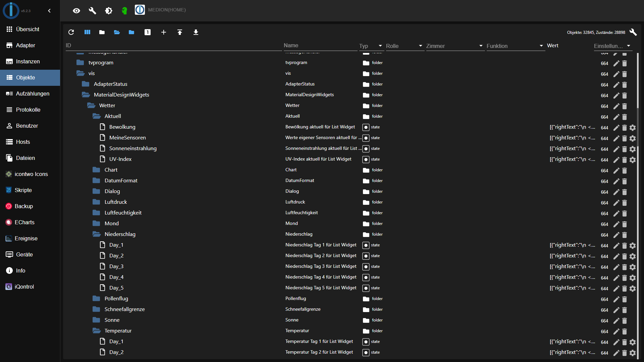Toggle the eye visibility icon in header
Viewport: 644px width, 362px height.
[76, 11]
